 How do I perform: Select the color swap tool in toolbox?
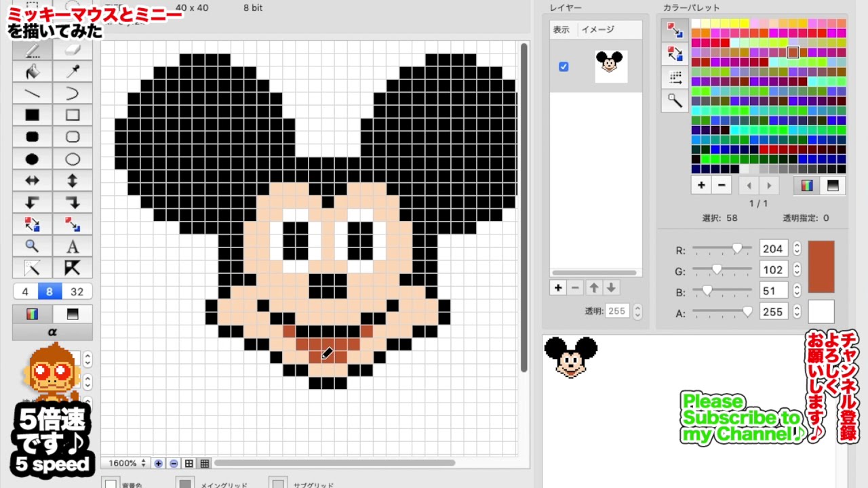coord(32,224)
